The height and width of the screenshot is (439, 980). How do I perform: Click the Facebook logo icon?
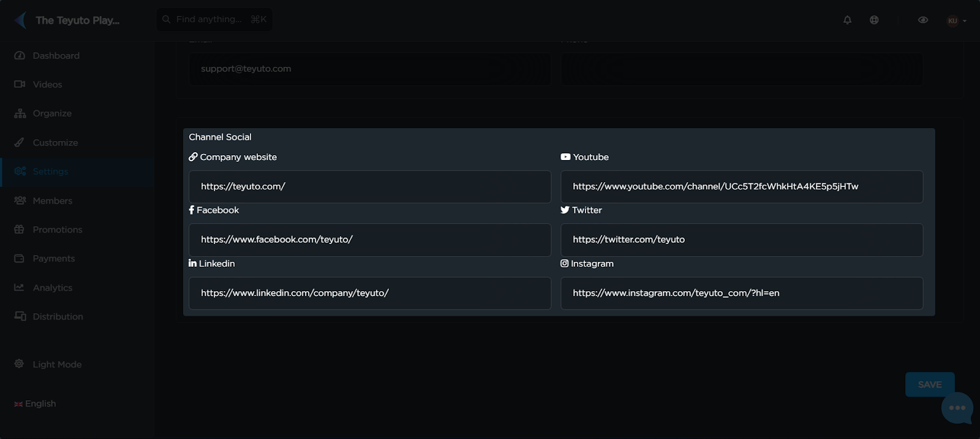[192, 210]
